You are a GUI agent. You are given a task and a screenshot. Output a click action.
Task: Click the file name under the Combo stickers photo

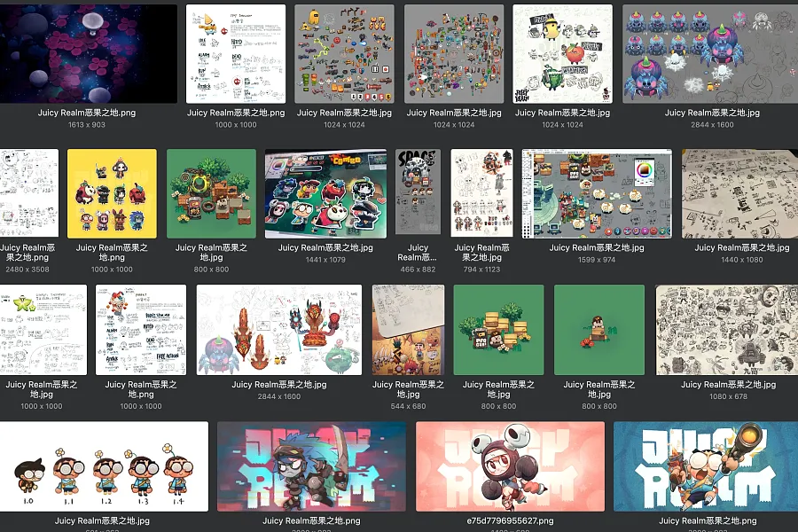325,247
